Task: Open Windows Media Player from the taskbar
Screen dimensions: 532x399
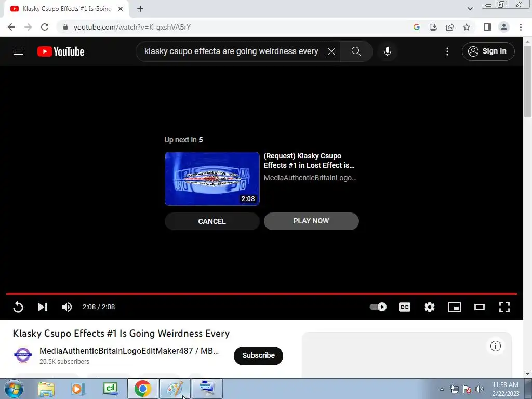Action: tap(77, 389)
